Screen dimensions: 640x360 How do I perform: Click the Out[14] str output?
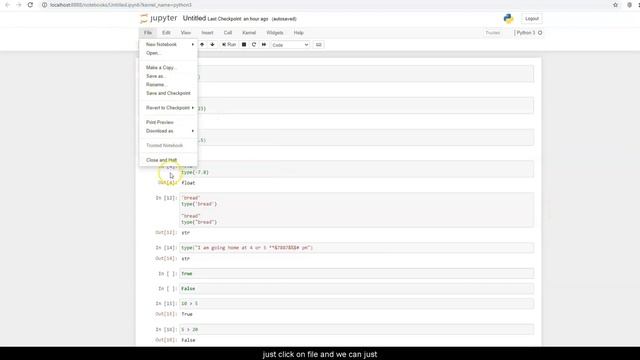pos(186,259)
